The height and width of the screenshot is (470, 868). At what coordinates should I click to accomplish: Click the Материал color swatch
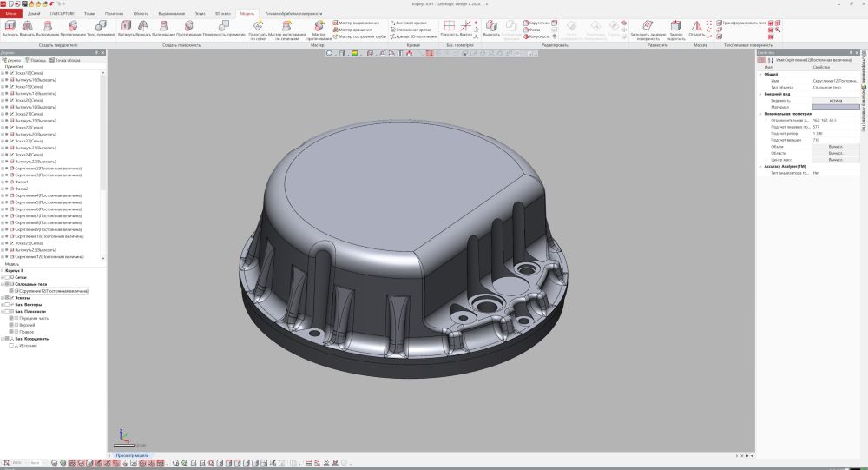(835, 107)
